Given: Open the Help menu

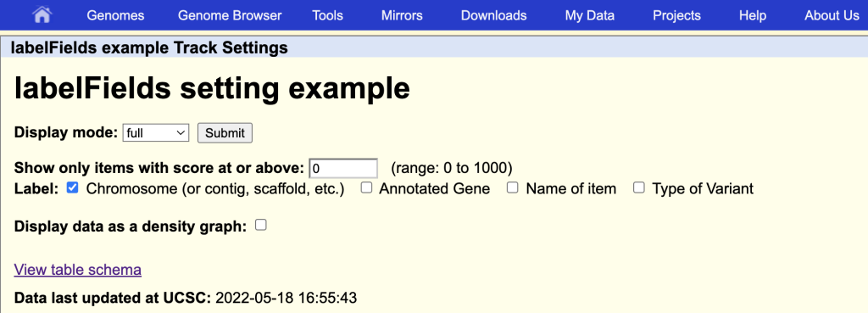Looking at the screenshot, I should click(753, 15).
